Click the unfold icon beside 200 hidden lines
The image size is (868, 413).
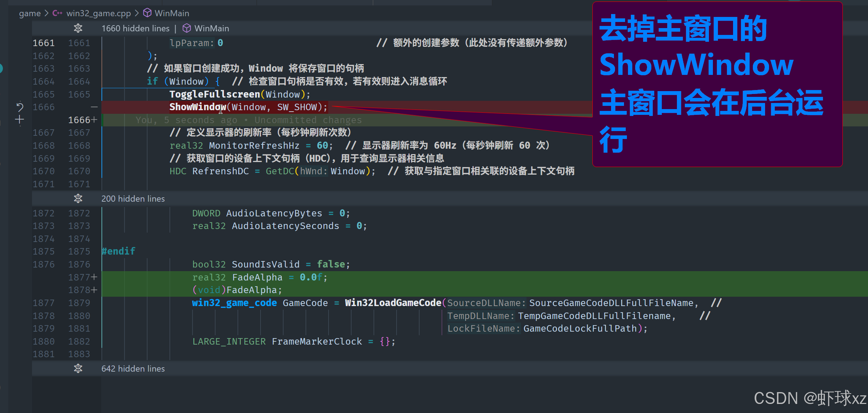[x=78, y=198]
